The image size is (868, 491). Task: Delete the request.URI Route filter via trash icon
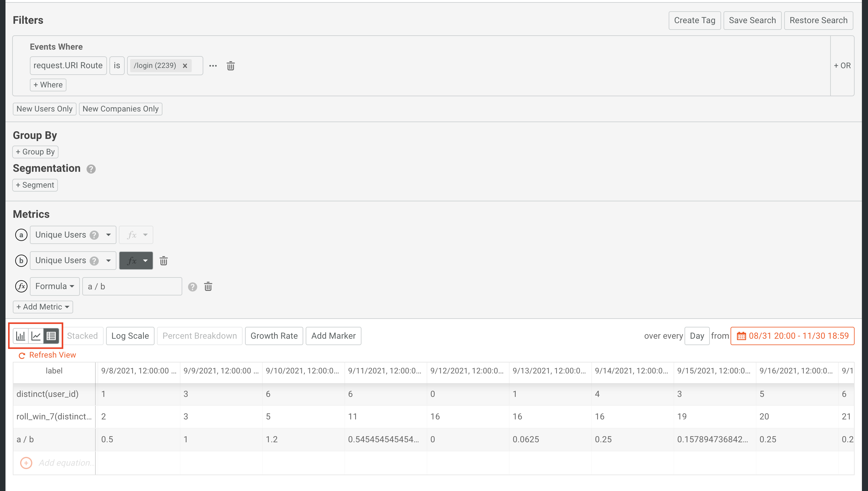(x=231, y=66)
